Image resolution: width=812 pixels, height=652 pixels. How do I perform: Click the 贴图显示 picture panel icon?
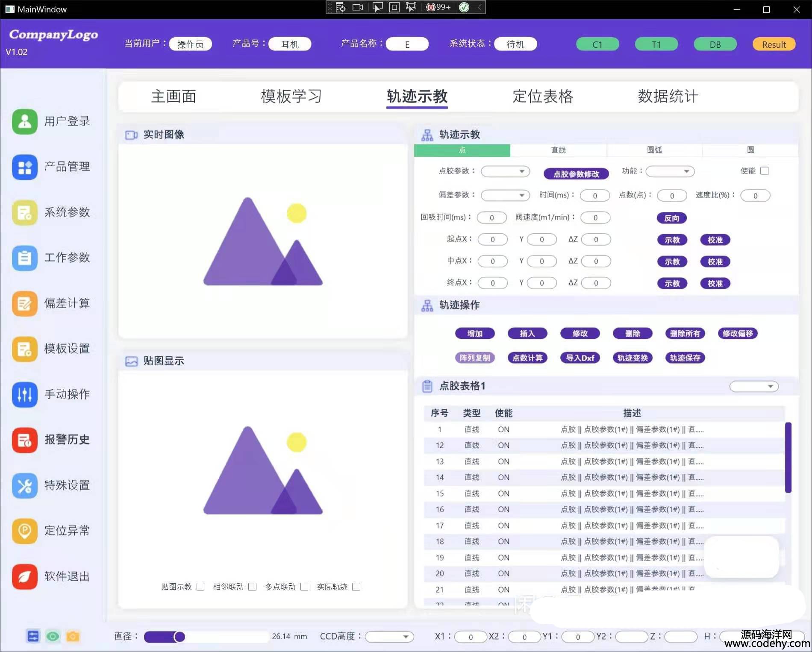tap(131, 361)
